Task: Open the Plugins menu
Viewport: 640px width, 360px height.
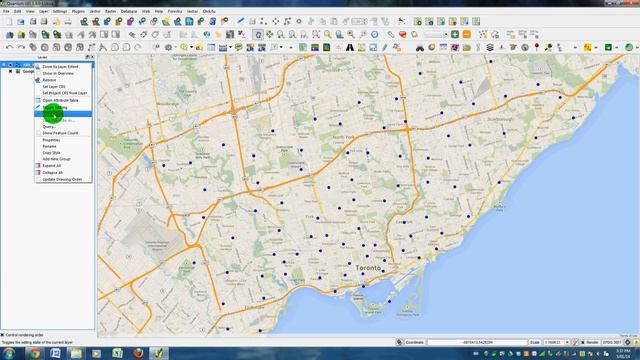Action: [x=78, y=11]
